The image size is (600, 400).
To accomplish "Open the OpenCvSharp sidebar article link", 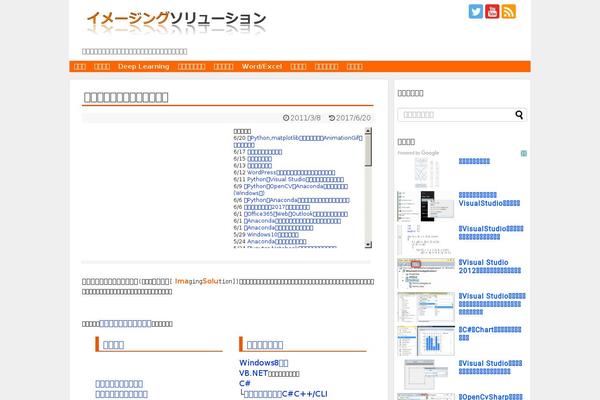I will (491, 397).
